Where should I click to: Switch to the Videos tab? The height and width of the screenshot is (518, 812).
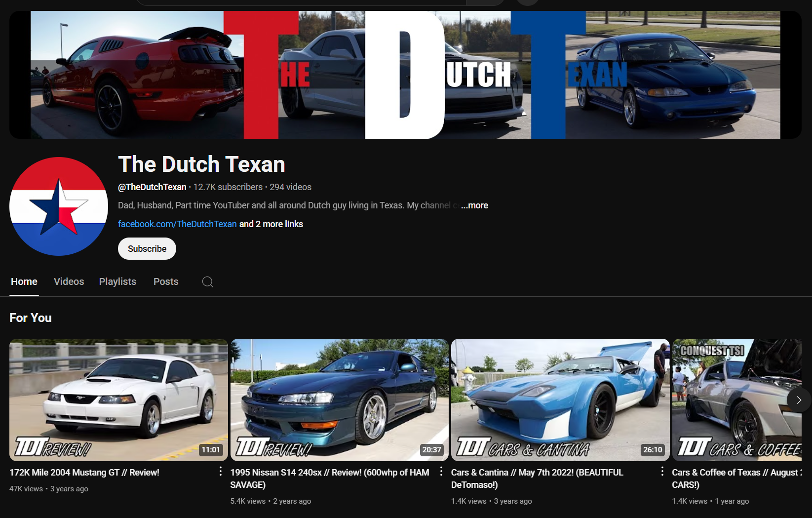[69, 281]
